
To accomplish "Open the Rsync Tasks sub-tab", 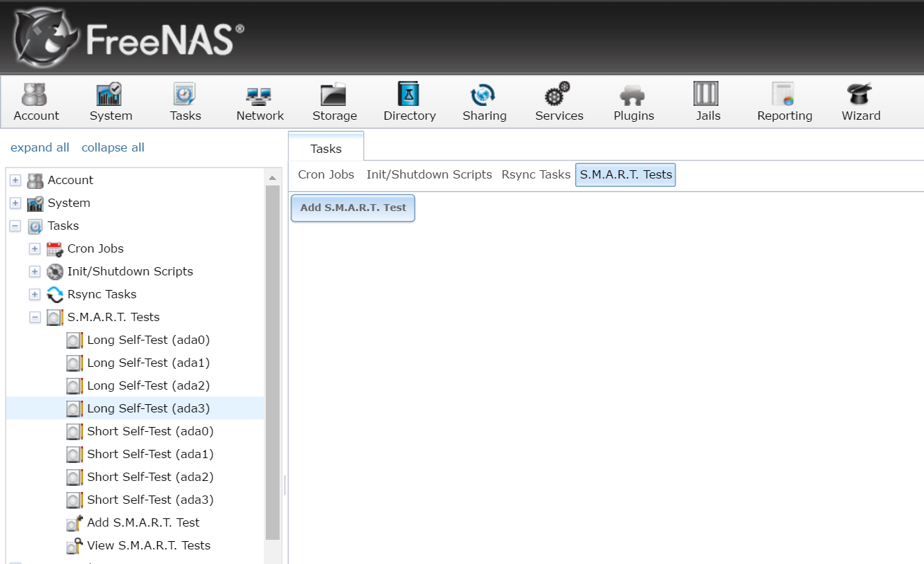I will point(536,175).
